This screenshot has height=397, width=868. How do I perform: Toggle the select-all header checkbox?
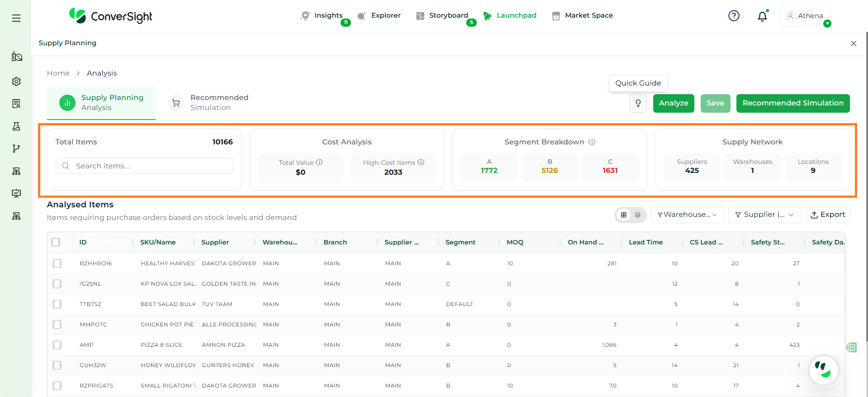(56, 242)
